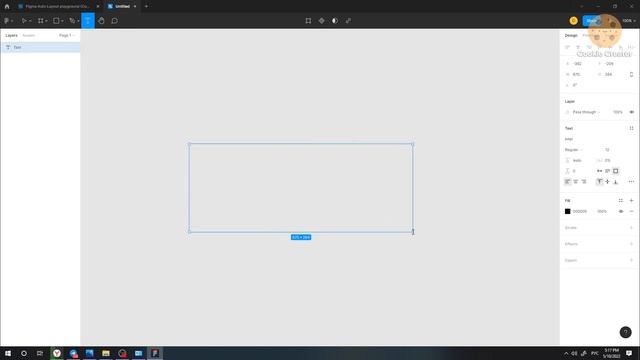This screenshot has height=360, width=640.
Task: Toggle constrain proportions lock
Action: coord(631,75)
